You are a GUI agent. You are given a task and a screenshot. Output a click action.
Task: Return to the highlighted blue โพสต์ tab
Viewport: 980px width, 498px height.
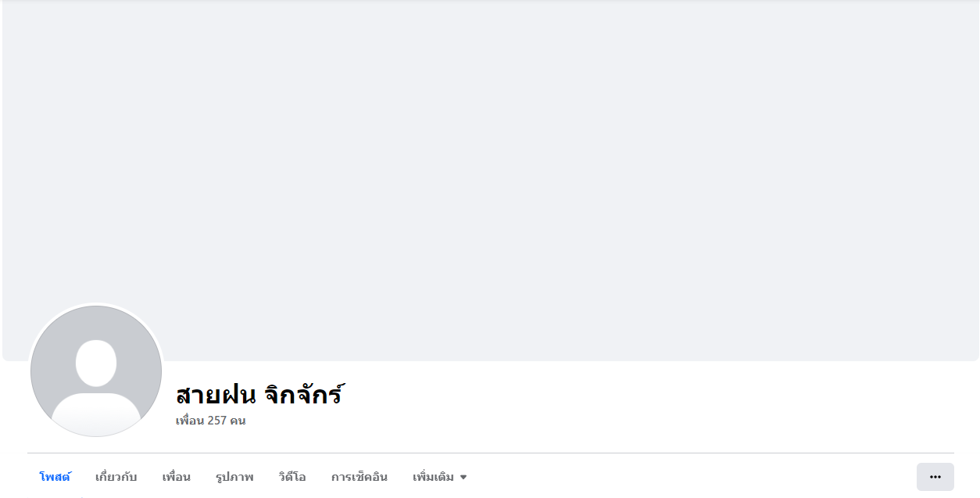click(55, 477)
